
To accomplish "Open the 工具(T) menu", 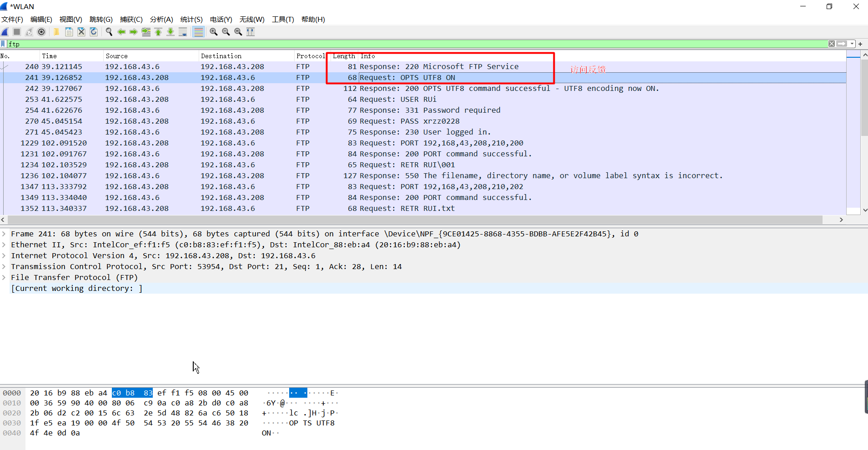I will 283,20.
